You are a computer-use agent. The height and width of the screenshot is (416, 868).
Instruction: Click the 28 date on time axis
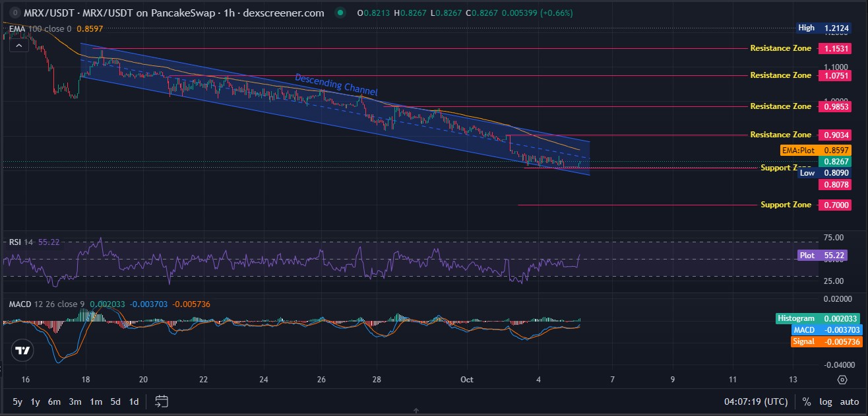point(376,380)
